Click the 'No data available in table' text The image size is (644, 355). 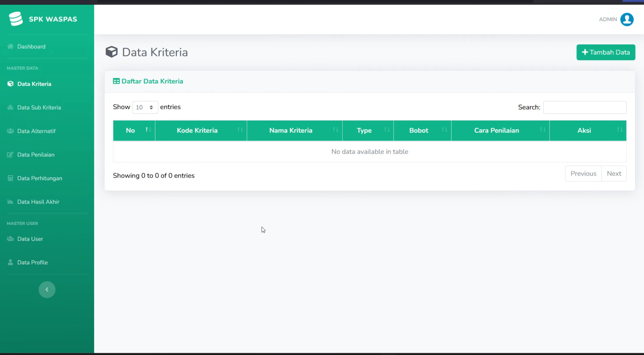coord(370,152)
